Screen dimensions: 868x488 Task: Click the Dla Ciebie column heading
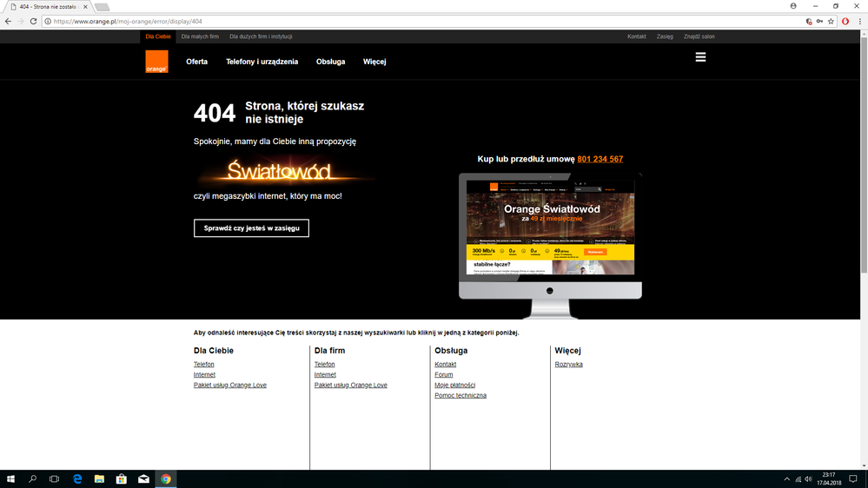click(213, 350)
